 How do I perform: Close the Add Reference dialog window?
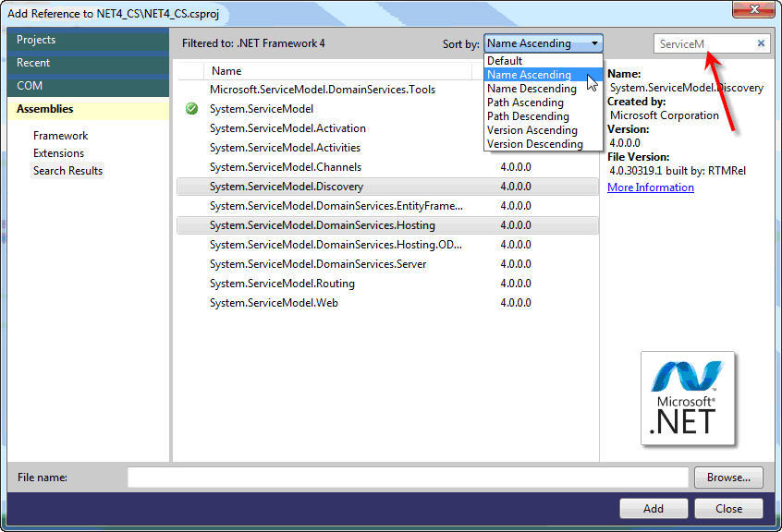[753, 9]
